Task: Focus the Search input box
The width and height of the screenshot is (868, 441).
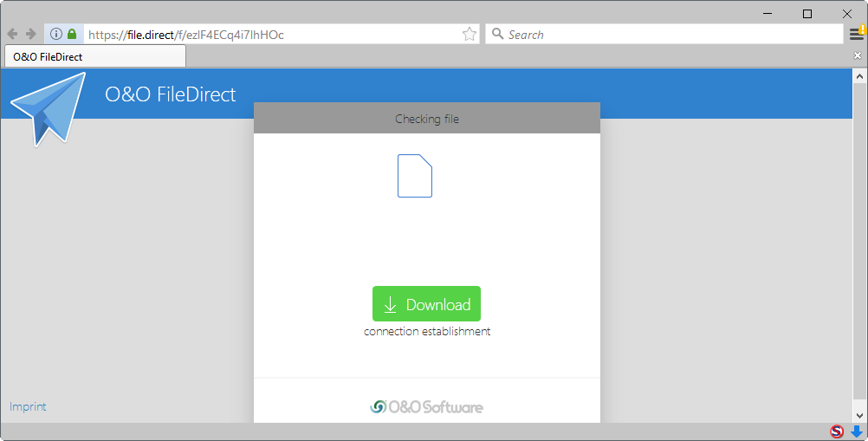Action: (x=664, y=35)
